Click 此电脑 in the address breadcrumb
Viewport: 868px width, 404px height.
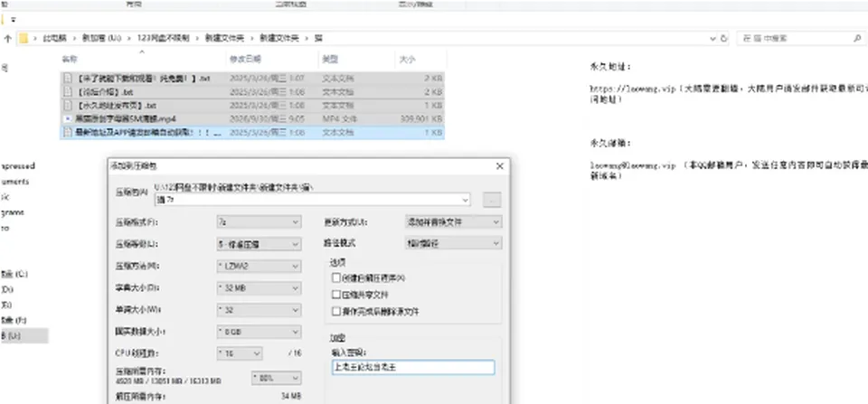pyautogui.click(x=55, y=38)
